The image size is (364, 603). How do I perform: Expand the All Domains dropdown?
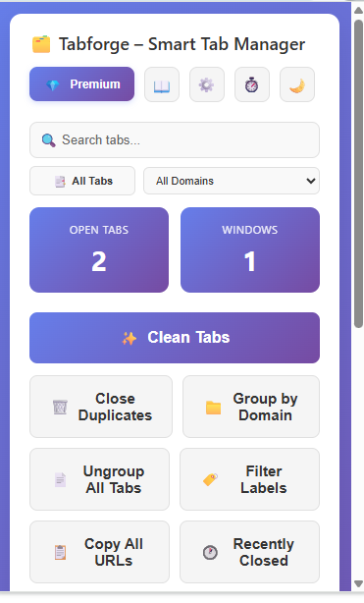232,181
